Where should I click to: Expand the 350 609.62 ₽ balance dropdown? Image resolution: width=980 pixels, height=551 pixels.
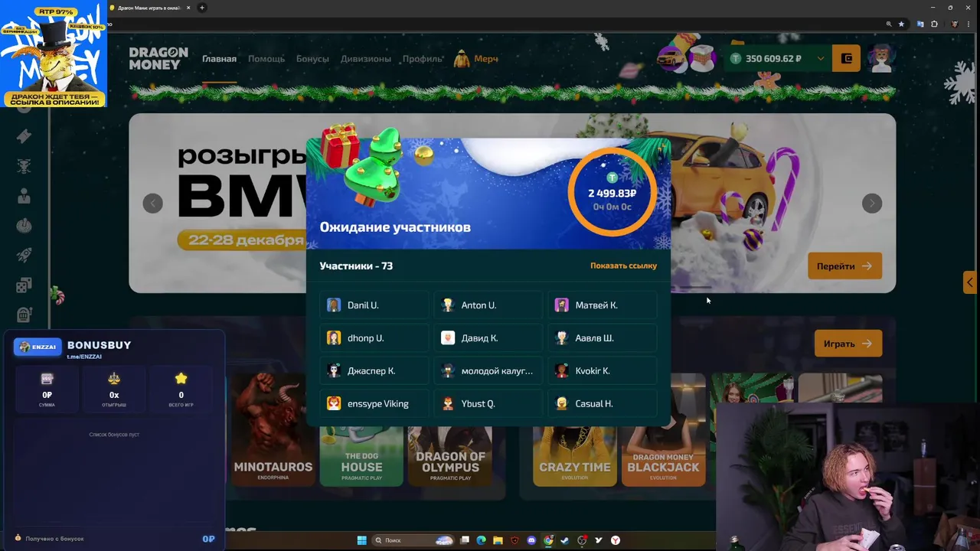point(821,58)
